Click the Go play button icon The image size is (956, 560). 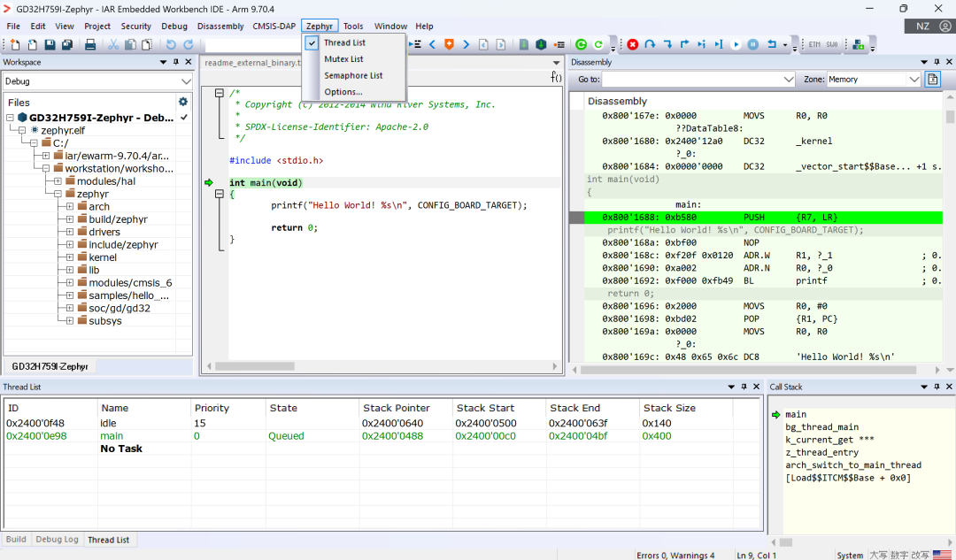pyautogui.click(x=736, y=44)
